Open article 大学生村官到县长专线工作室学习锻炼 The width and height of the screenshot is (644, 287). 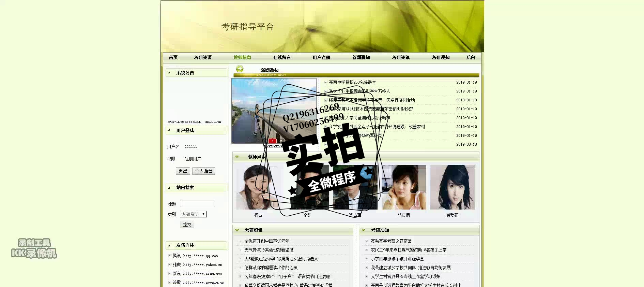(405, 276)
